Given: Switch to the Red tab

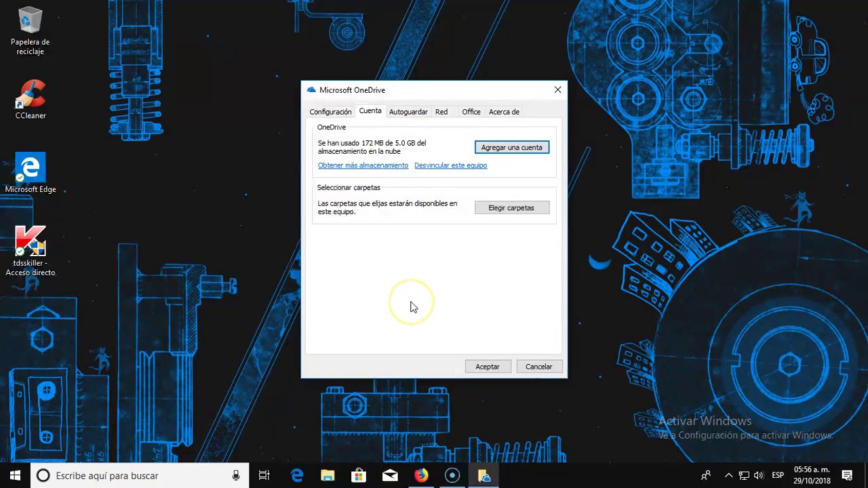Looking at the screenshot, I should pyautogui.click(x=441, y=112).
